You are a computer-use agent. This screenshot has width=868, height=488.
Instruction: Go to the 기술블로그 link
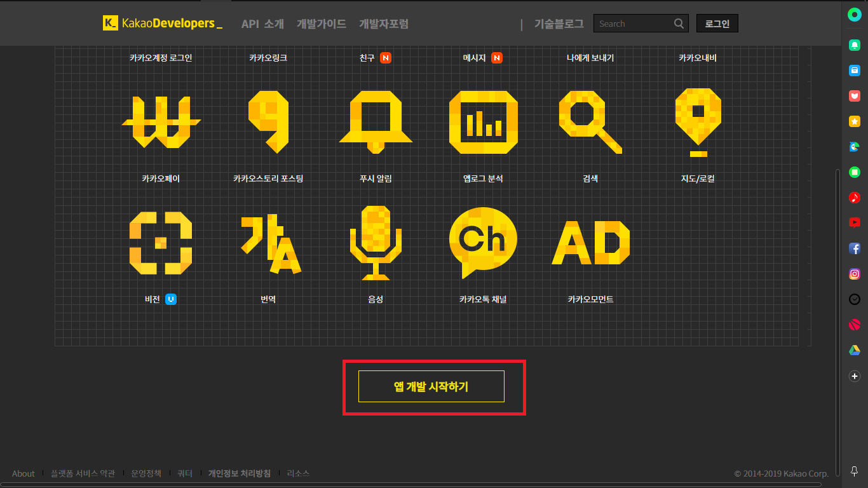(559, 24)
